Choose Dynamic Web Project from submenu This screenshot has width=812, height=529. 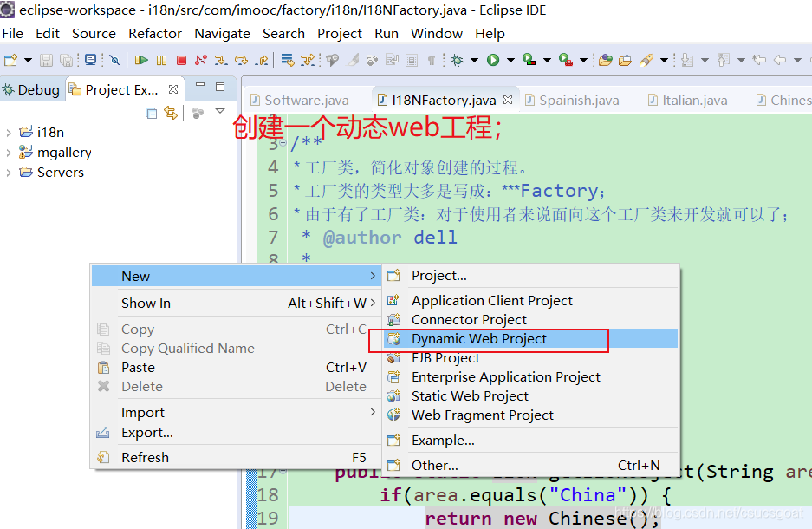[x=531, y=339]
